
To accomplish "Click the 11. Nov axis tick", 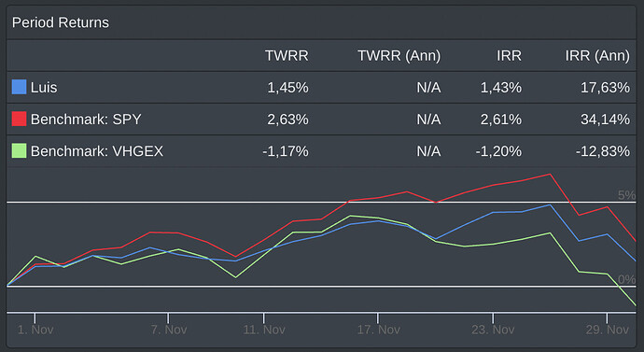I will [x=264, y=330].
